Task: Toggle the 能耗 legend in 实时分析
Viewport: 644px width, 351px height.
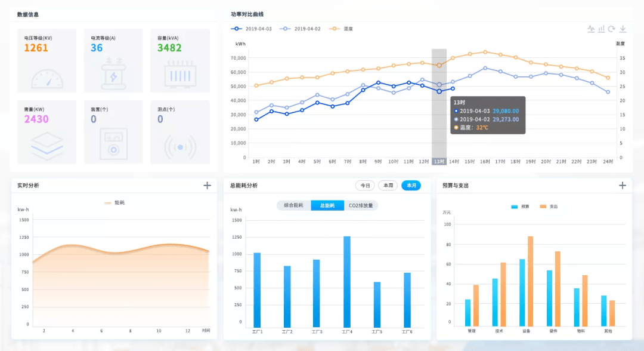Action: point(114,202)
